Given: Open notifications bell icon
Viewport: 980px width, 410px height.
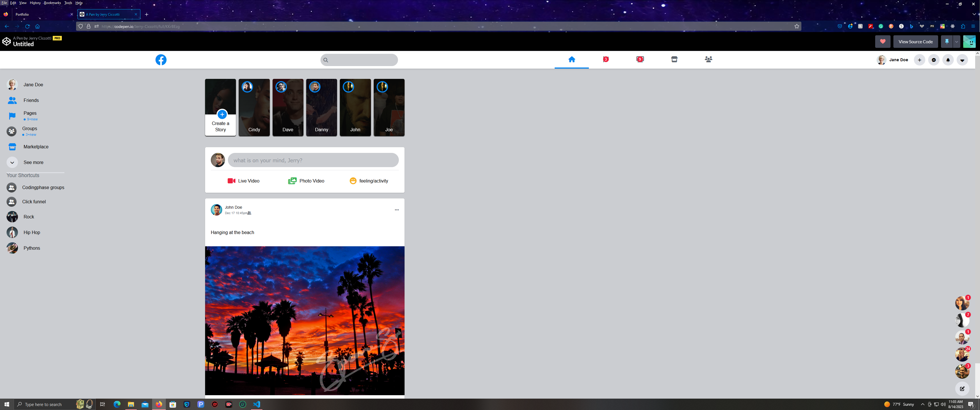Looking at the screenshot, I should 948,60.
